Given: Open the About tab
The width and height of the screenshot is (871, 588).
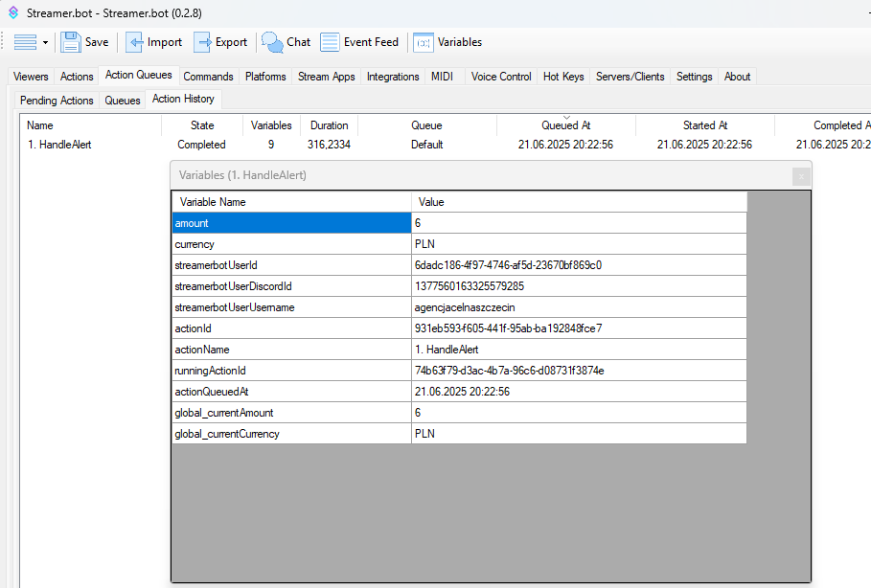Looking at the screenshot, I should [737, 77].
